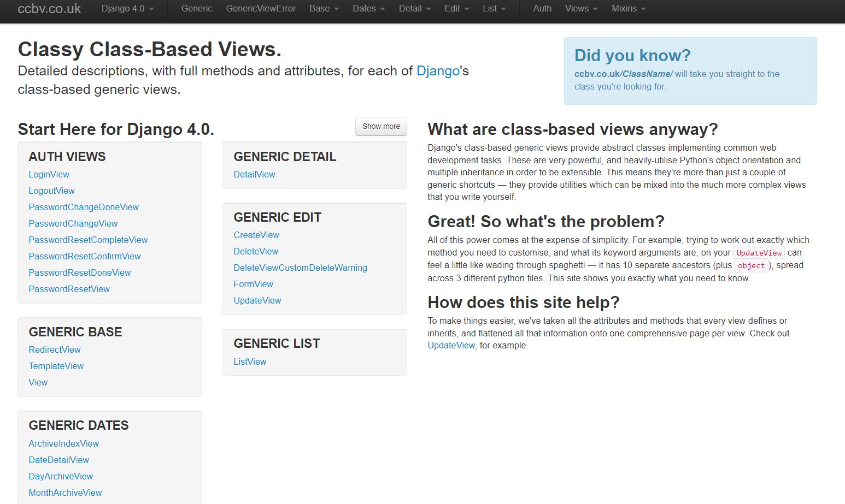
Task: Open the ListView page
Action: 250,361
